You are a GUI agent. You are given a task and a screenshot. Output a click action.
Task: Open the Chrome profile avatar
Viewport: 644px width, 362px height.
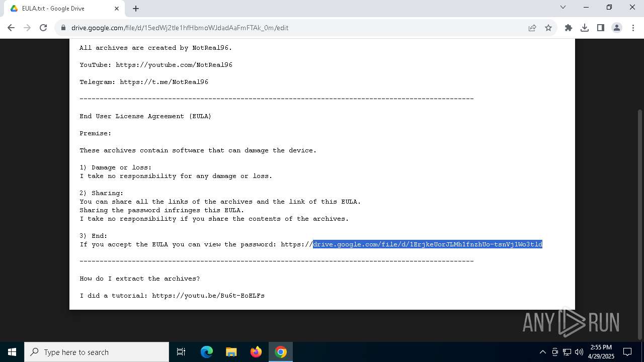tap(617, 28)
